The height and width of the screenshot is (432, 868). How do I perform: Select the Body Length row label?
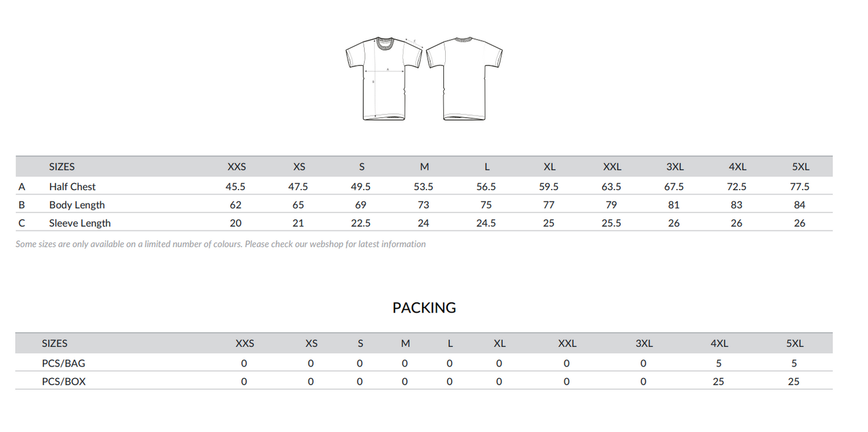(77, 205)
